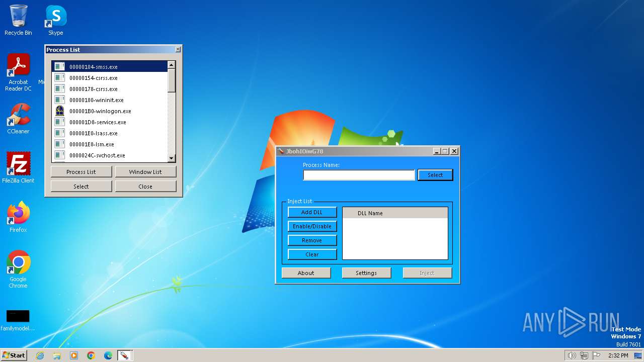
Task: Click the lsass.exe process icon
Action: 60,133
